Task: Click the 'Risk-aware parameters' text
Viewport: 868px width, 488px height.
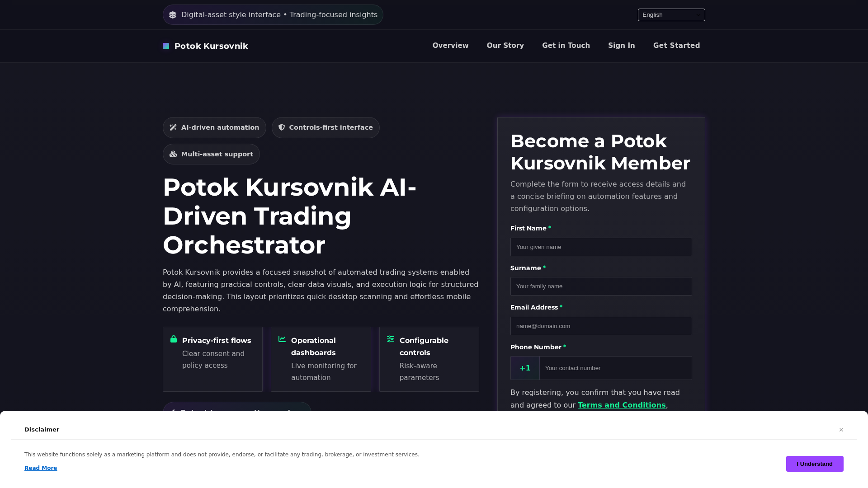Action: (419, 372)
